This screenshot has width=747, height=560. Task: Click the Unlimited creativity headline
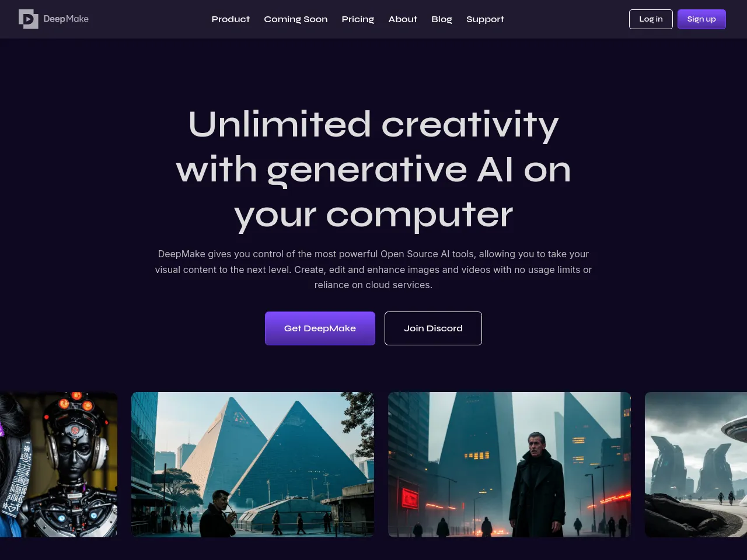pos(373,170)
